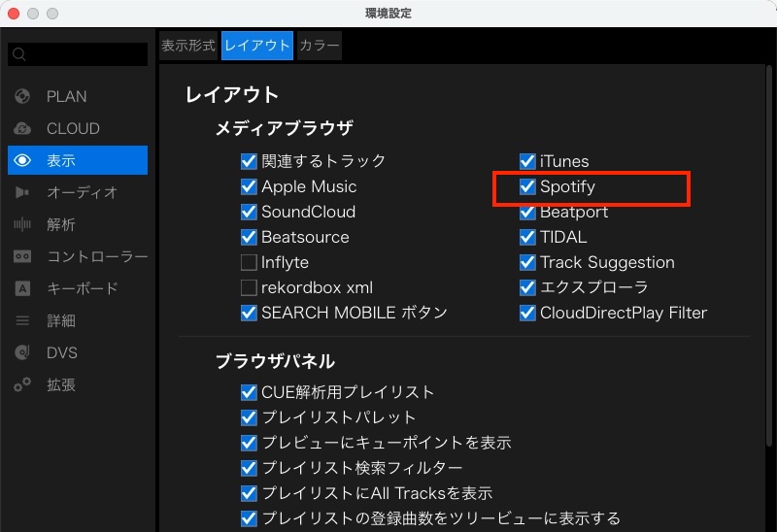Click the speaker icon beside オーディオ
Screen dimensions: 777x532
pyautogui.click(x=22, y=192)
